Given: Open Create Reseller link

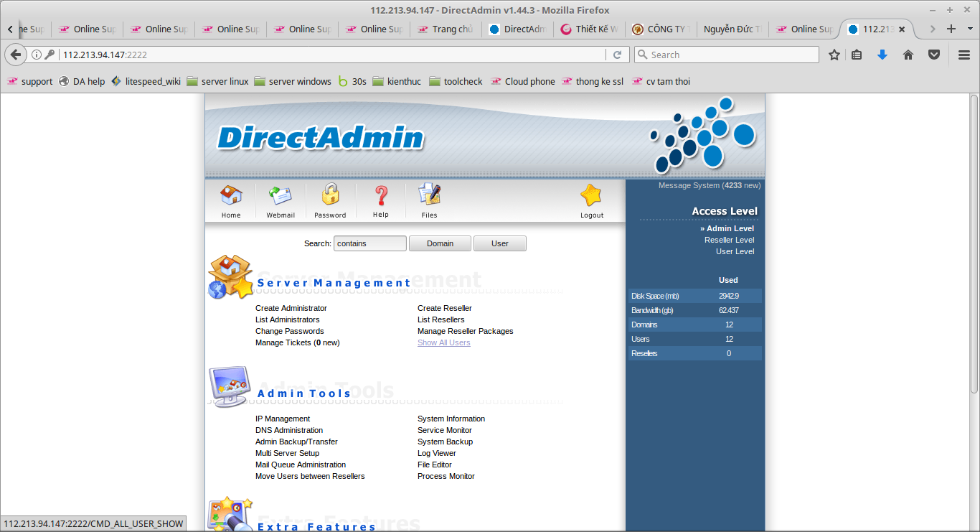Looking at the screenshot, I should [x=445, y=308].
